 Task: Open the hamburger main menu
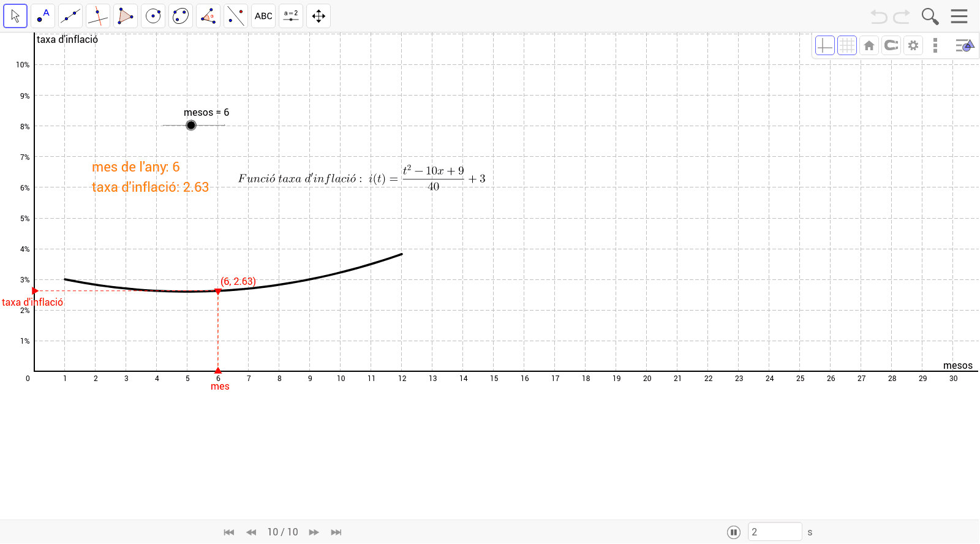pyautogui.click(x=959, y=16)
